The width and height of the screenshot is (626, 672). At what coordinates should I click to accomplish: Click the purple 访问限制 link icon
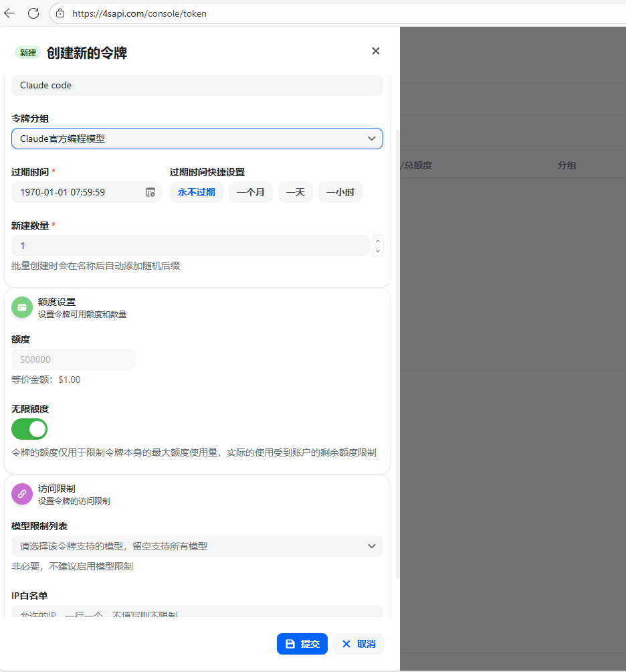click(22, 494)
